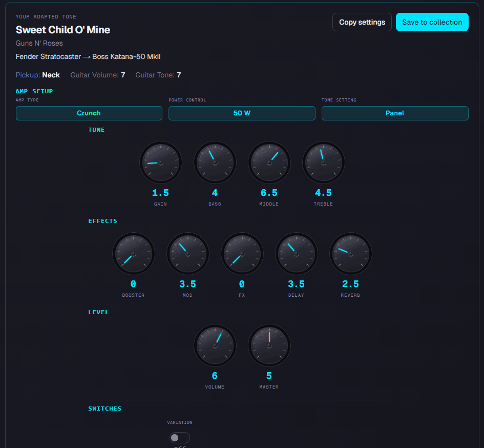Click the Delay effect knob
Image resolution: width=484 pixels, height=448 pixels.
coord(297,254)
